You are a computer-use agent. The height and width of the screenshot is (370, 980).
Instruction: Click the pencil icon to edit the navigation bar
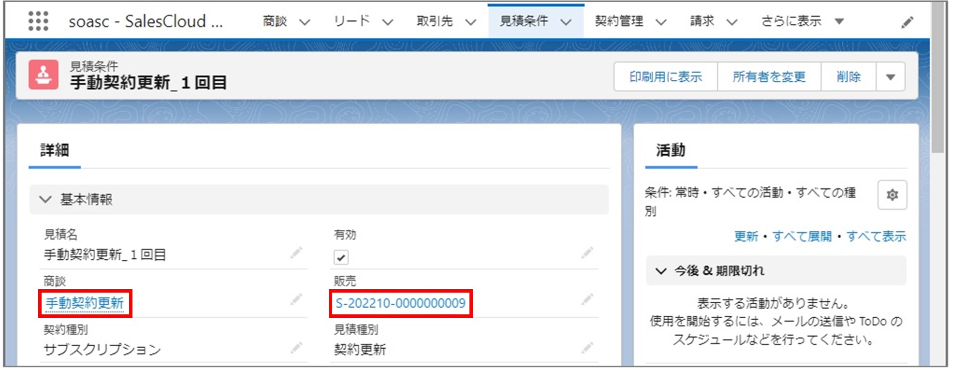(907, 22)
